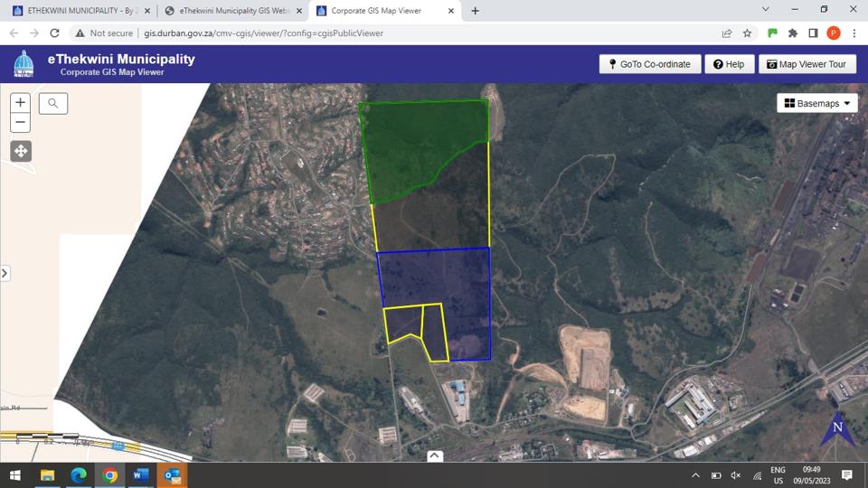Viewport: 868px width, 488px height.
Task: Switch to Chrome in the taskbar
Action: [109, 475]
